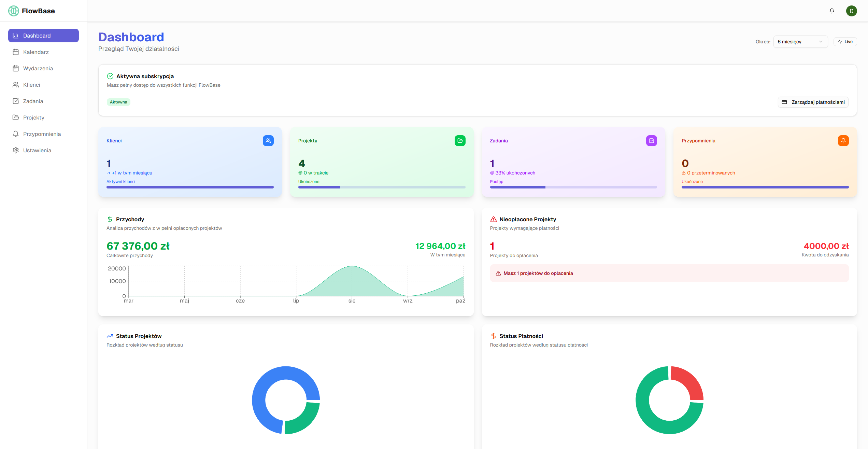Open Wydarzenia from the navigation menu

click(38, 68)
